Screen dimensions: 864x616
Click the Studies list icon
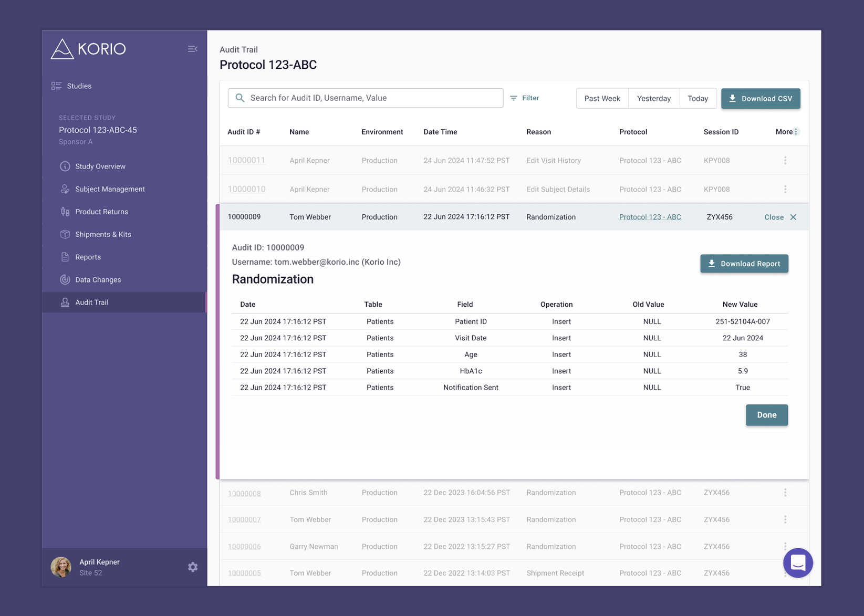56,86
